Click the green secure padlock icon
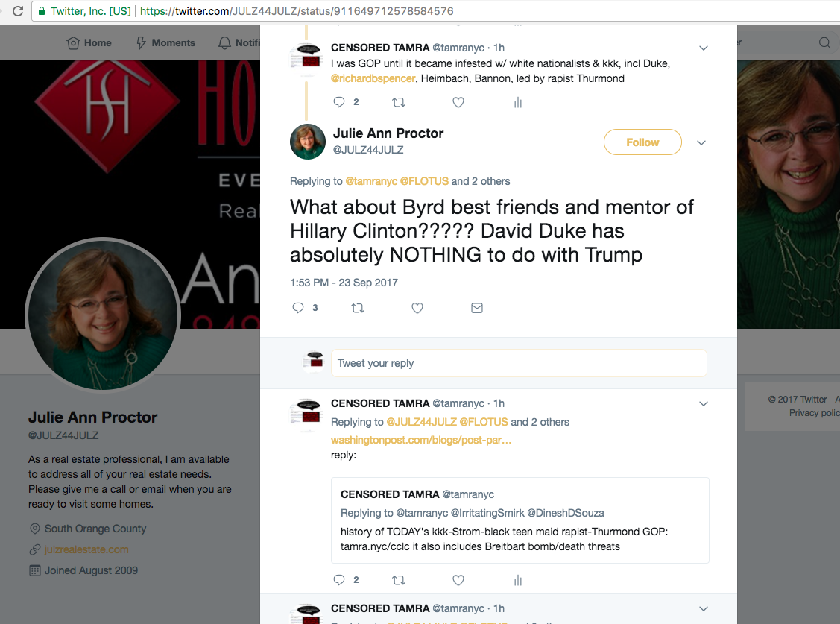 pyautogui.click(x=41, y=11)
